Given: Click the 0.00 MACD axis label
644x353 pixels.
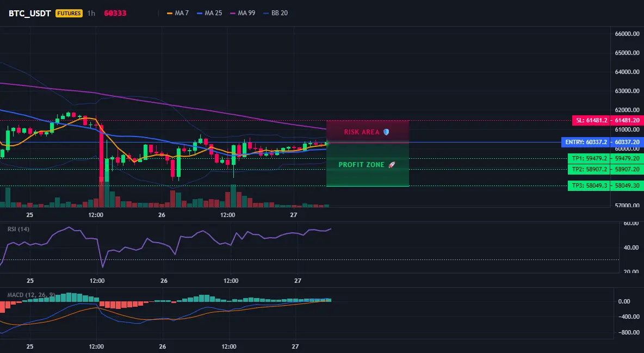Looking at the screenshot, I should point(624,301).
